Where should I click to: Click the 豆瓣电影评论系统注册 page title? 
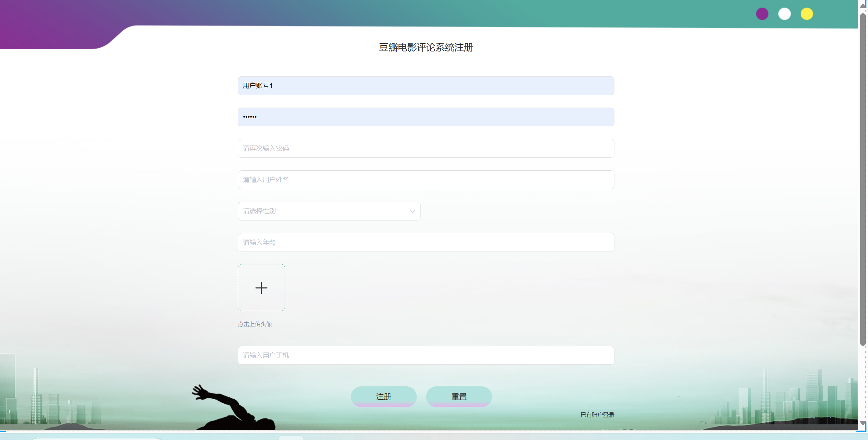tap(426, 47)
